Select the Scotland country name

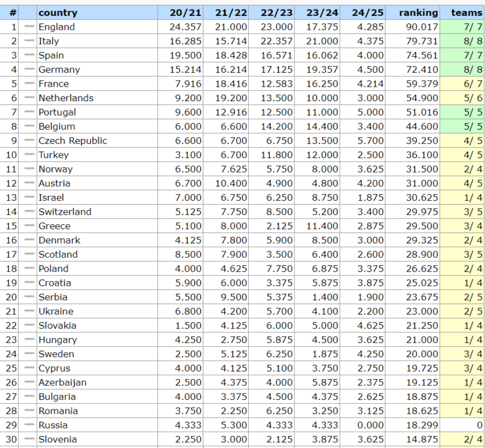tap(58, 254)
